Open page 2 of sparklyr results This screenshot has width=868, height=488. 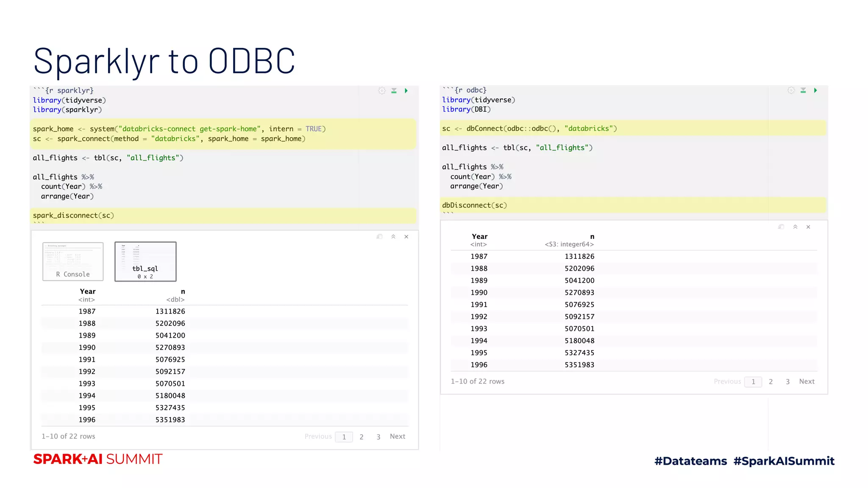tap(362, 437)
